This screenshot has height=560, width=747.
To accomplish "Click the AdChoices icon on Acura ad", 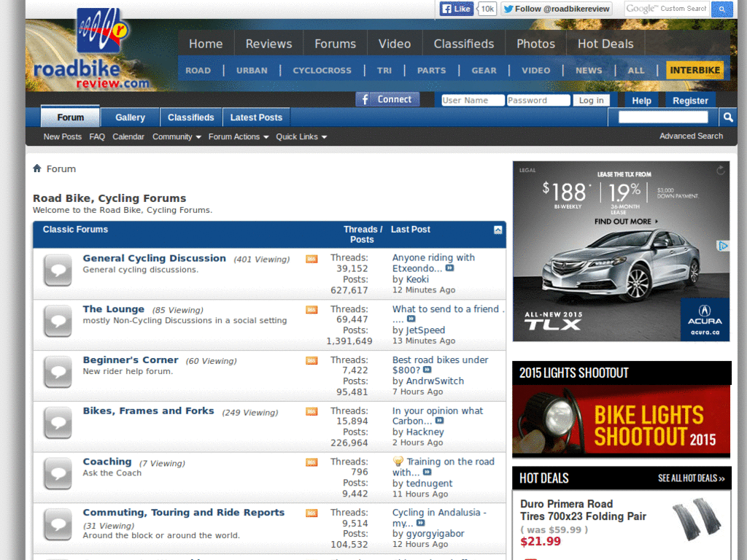I will coord(723,246).
